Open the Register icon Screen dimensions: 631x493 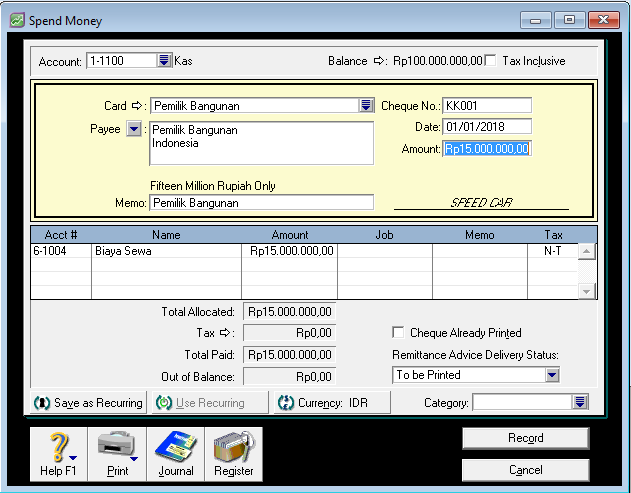(x=234, y=454)
